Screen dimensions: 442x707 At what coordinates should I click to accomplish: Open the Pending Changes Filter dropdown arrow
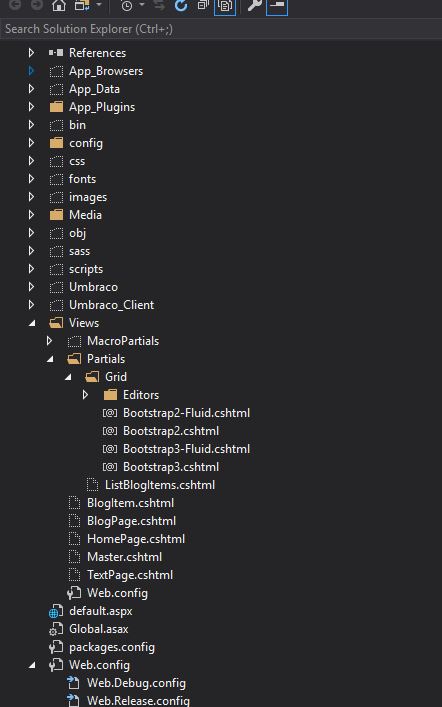pyautogui.click(x=142, y=5)
